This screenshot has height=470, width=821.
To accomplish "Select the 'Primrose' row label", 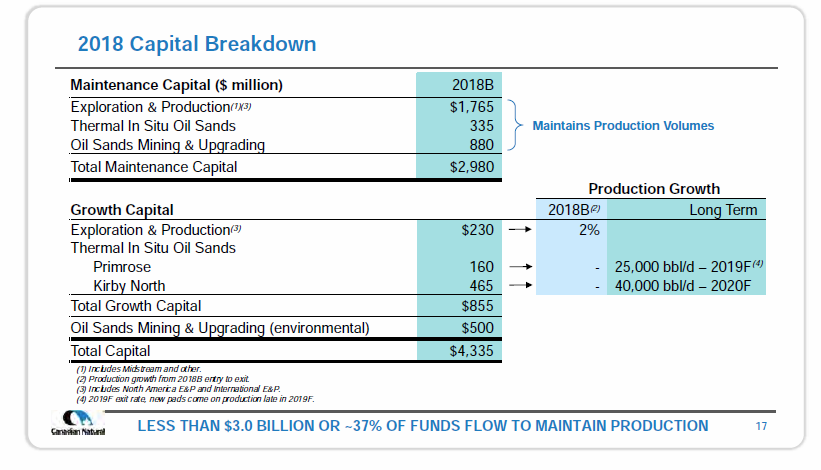I will (x=122, y=267).
